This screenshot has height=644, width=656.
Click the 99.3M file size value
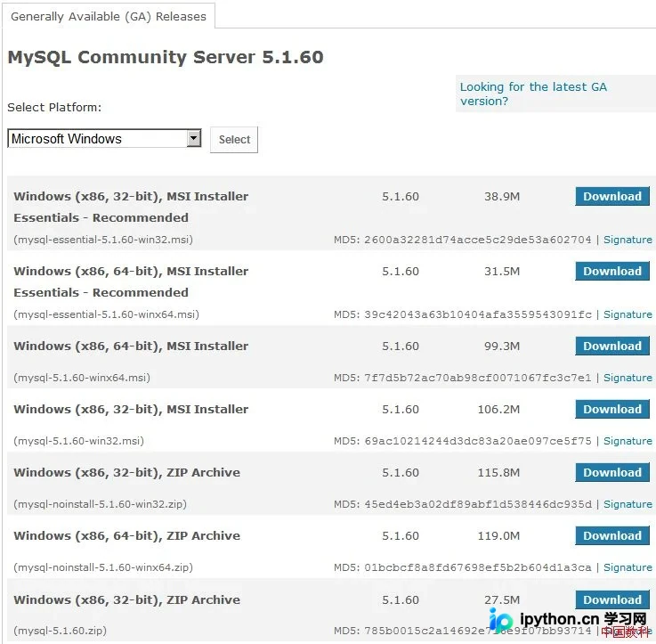502,346
